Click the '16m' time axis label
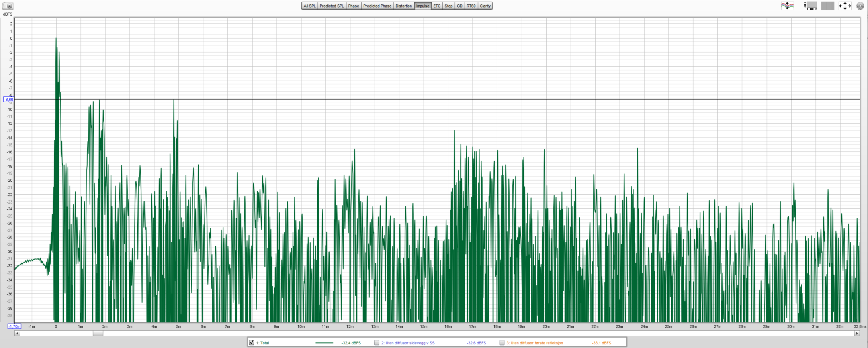Image resolution: width=868 pixels, height=348 pixels. tap(448, 326)
